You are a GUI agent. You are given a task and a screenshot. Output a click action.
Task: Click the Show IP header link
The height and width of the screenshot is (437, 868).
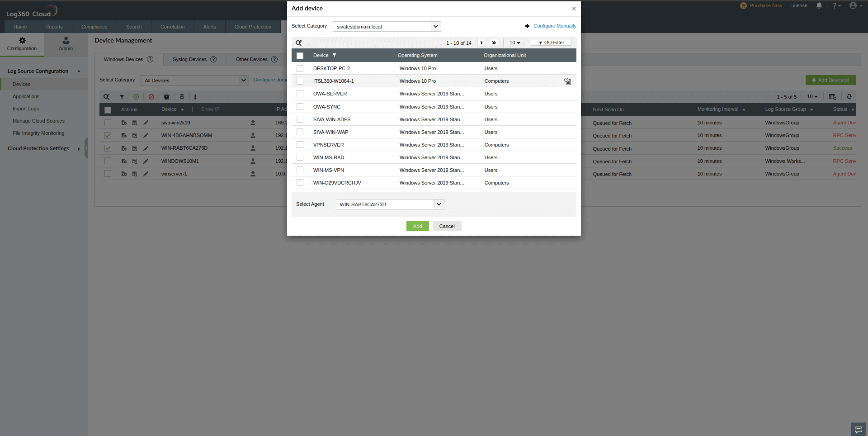(x=210, y=109)
